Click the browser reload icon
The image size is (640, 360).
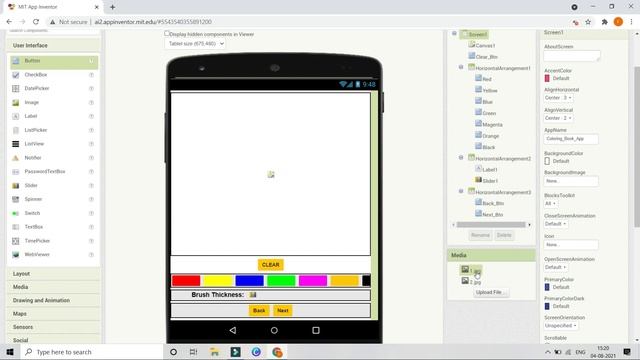36,22
